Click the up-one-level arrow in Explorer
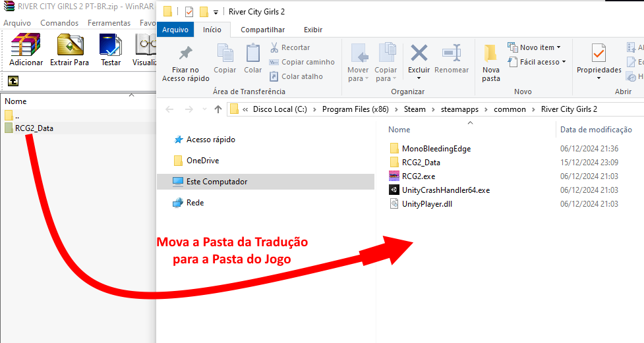This screenshot has height=343, width=644. pos(218,109)
